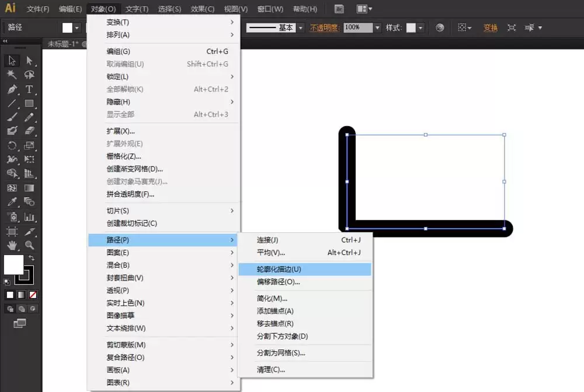
Task: Expand the style swatch dropdown
Action: coord(420,27)
